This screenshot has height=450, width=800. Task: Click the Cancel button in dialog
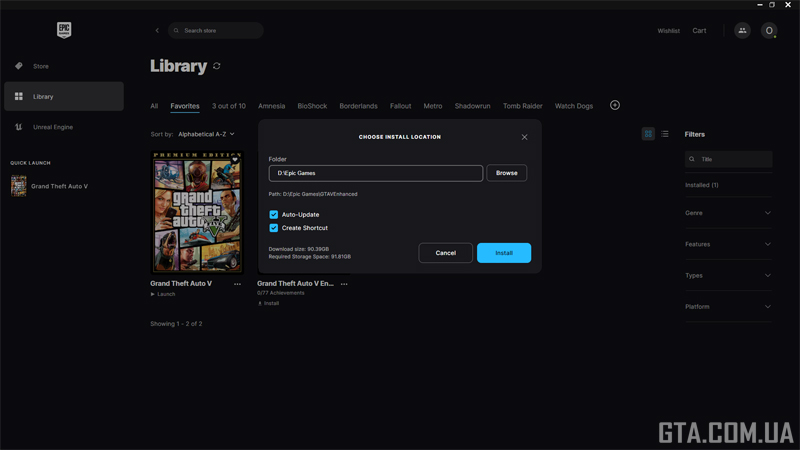[x=445, y=253]
